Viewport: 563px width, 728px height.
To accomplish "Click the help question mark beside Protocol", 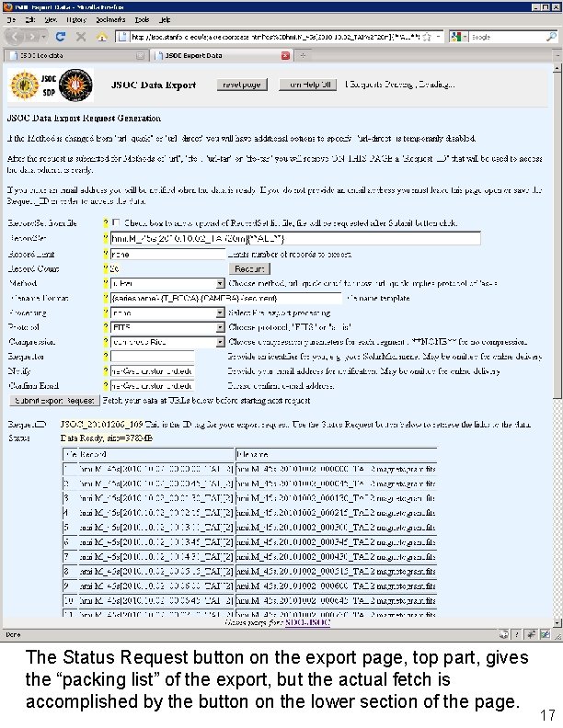I will coord(106,327).
